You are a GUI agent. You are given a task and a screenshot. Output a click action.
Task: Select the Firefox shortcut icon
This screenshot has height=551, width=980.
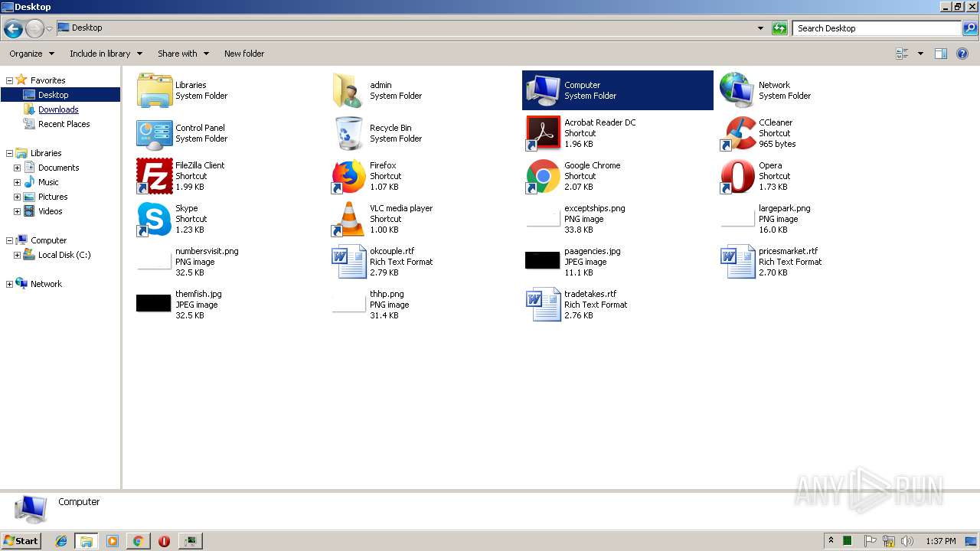click(x=348, y=176)
